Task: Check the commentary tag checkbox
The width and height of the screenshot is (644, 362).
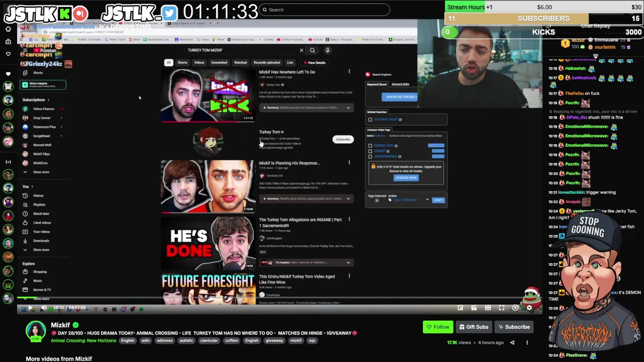Action: pos(370,156)
